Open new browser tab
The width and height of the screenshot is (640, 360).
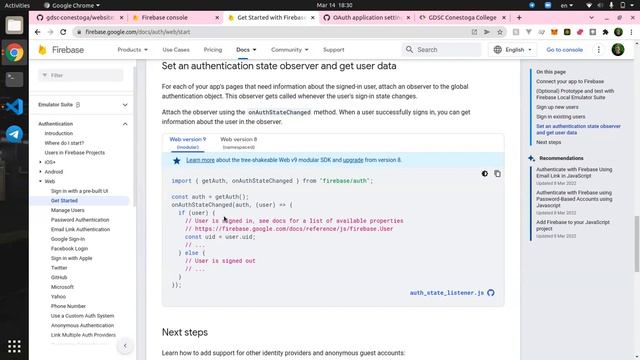[x=519, y=18]
